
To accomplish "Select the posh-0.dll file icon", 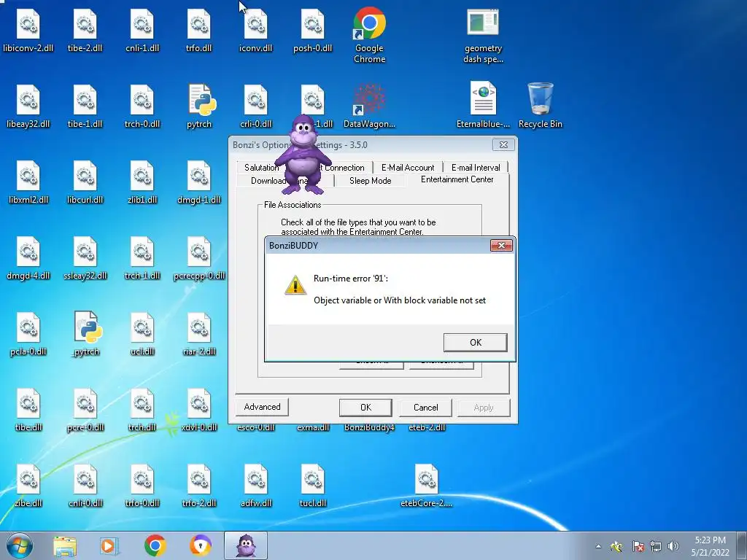I will 312,29.
